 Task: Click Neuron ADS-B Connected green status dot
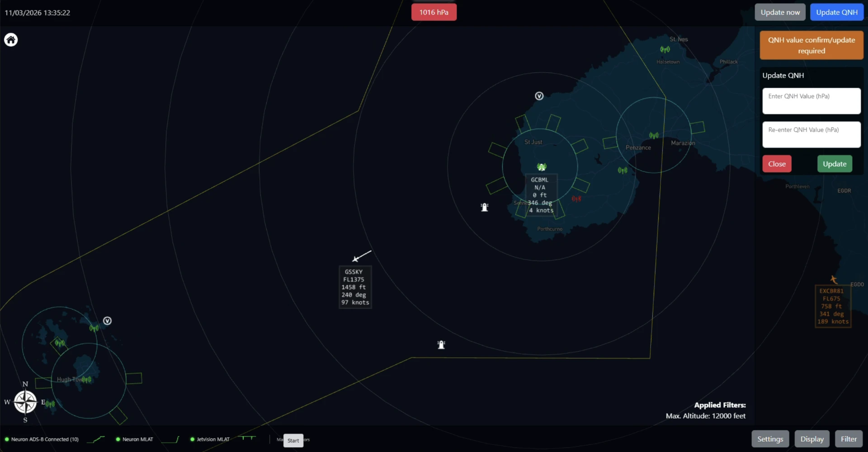click(x=7, y=439)
